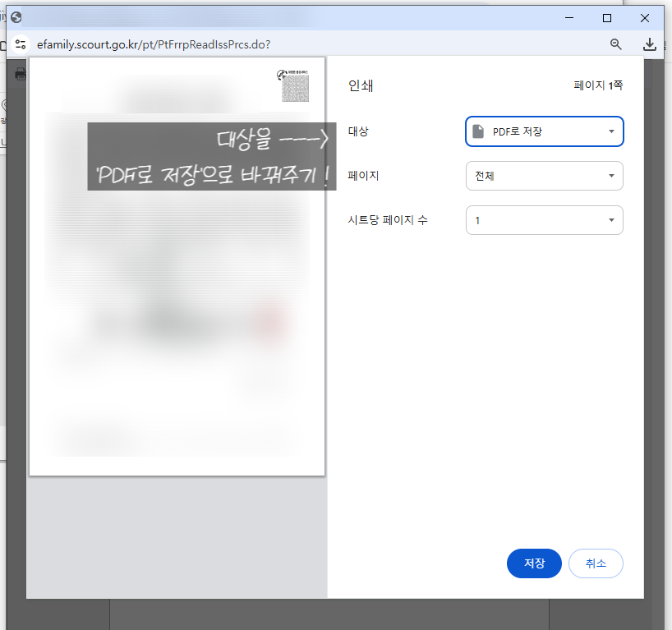Minimize the browser popup window
Image resolution: width=672 pixels, height=630 pixels.
point(569,18)
